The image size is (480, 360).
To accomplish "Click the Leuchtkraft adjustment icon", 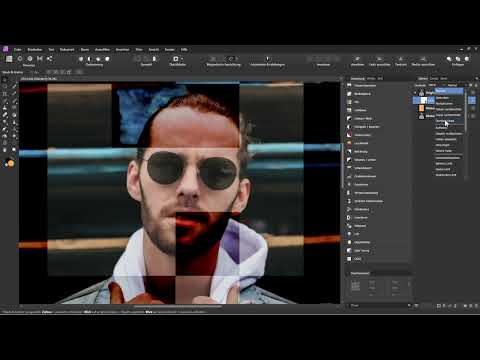I will 349,143.
